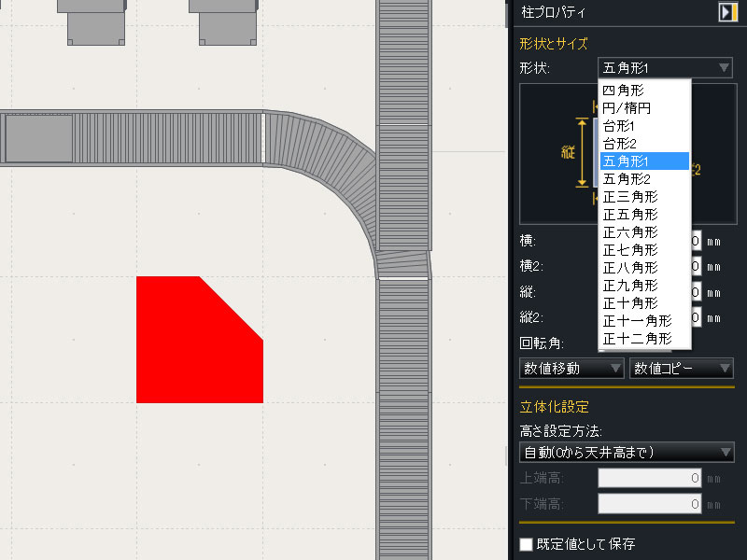Expand the 数値コピー dropdown
The width and height of the screenshot is (747, 560).
(x=681, y=369)
